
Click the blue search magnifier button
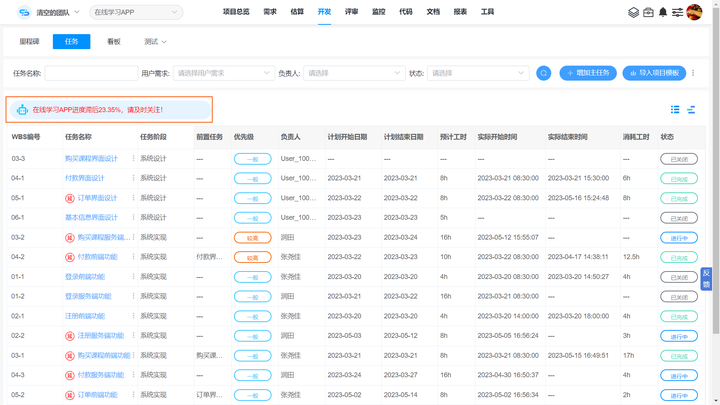544,73
